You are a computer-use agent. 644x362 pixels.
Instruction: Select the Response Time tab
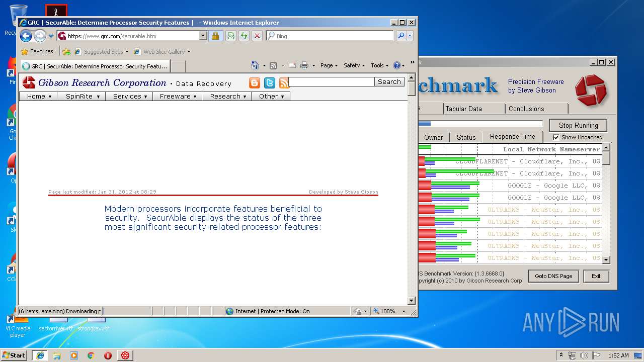coord(512,136)
